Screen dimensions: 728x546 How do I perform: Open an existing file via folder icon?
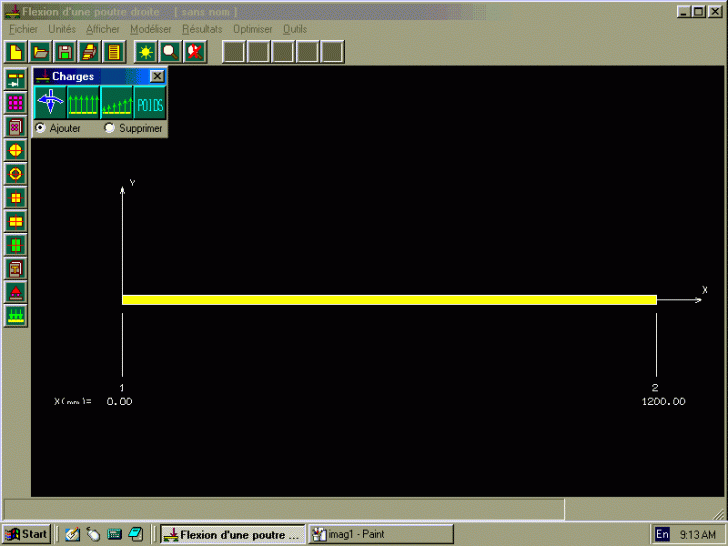click(40, 52)
